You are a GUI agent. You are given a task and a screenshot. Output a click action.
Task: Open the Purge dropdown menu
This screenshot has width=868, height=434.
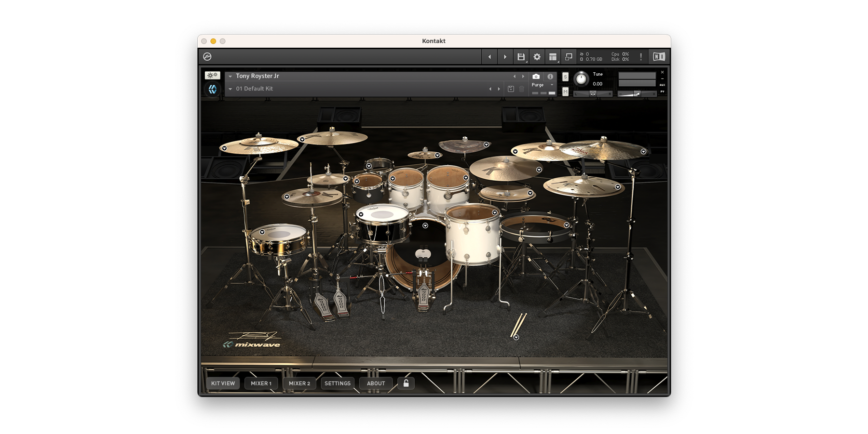click(552, 85)
